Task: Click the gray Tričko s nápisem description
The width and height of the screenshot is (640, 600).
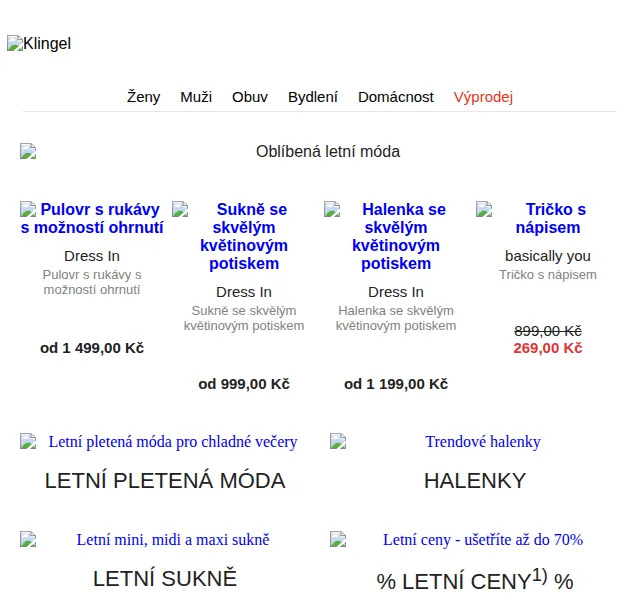Action: pos(548,275)
